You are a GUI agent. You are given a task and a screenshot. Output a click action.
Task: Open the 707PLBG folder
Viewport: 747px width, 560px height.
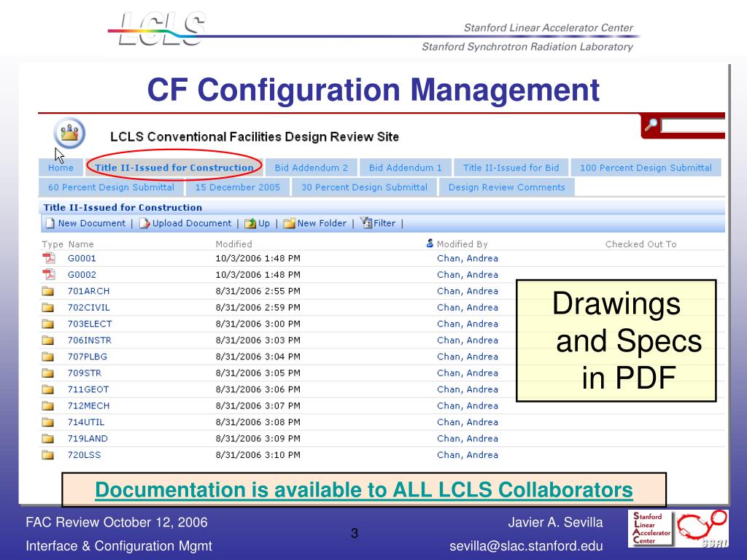pos(88,357)
